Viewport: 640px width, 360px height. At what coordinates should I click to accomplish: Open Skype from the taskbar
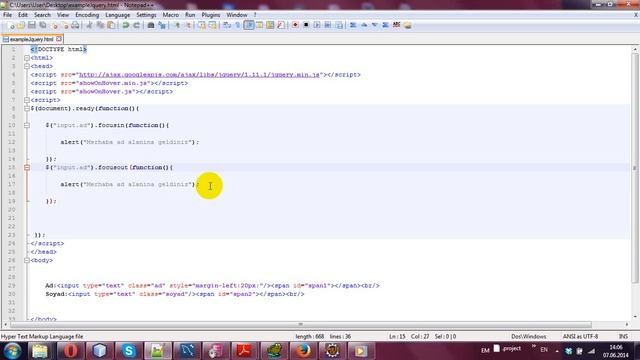pos(129,351)
